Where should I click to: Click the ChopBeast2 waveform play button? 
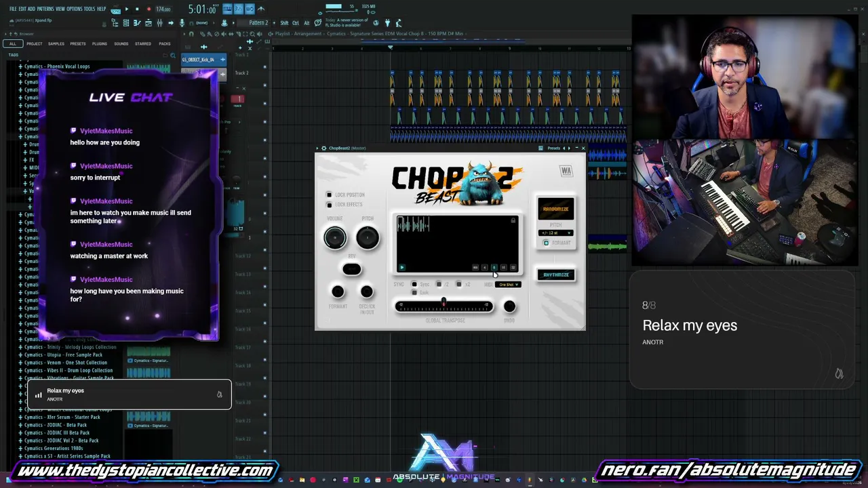(x=401, y=268)
